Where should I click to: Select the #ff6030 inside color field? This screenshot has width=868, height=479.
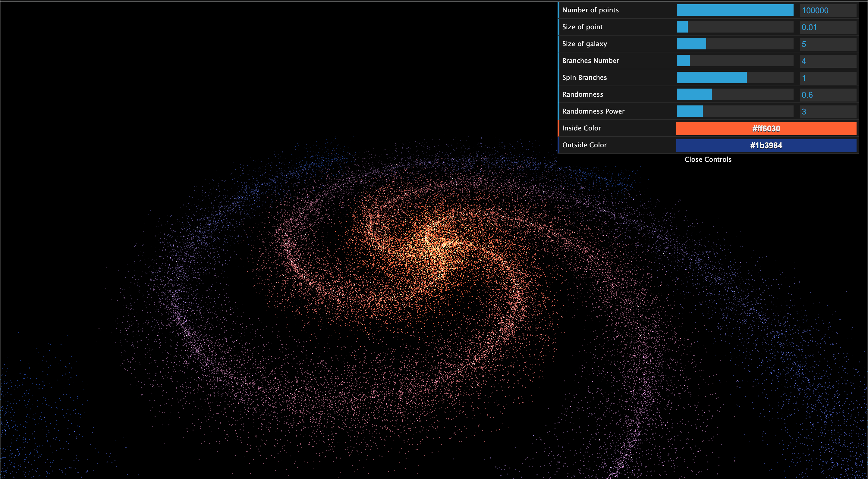766,128
